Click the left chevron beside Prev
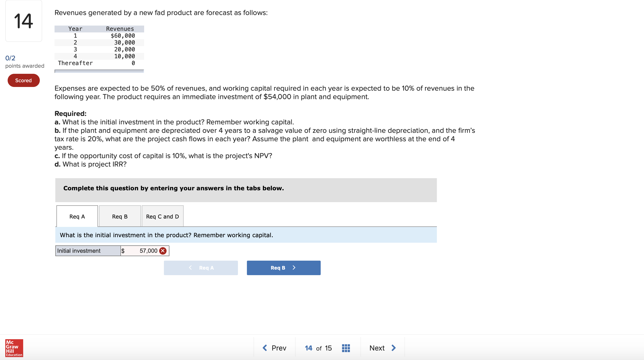This screenshot has width=644, height=360. pos(265,348)
